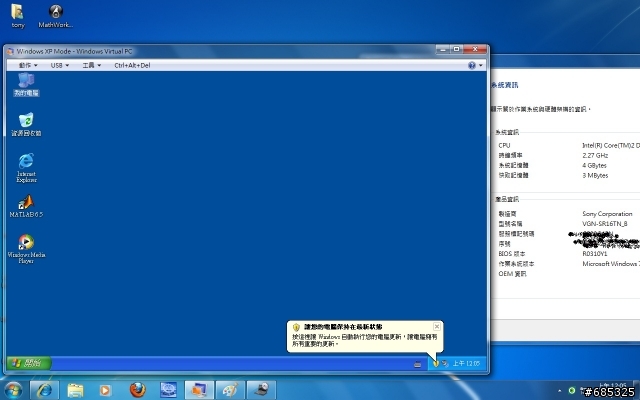Open the Windows 7 Start orb

pos(13,390)
